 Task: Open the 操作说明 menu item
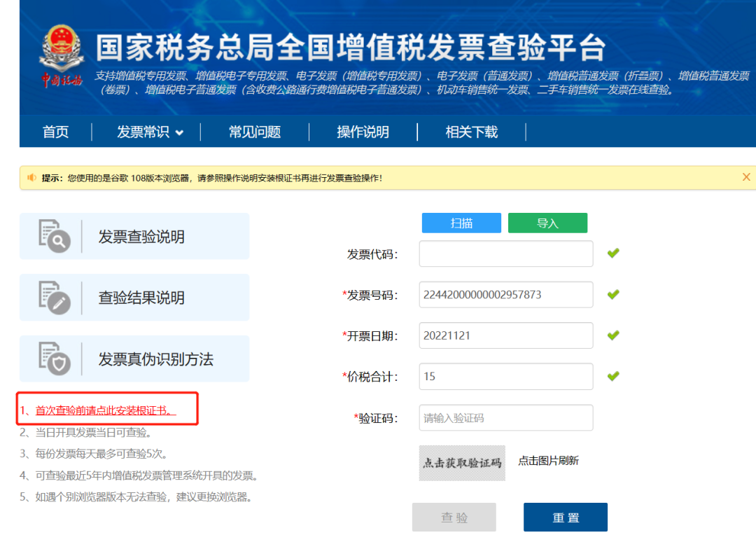tap(363, 132)
